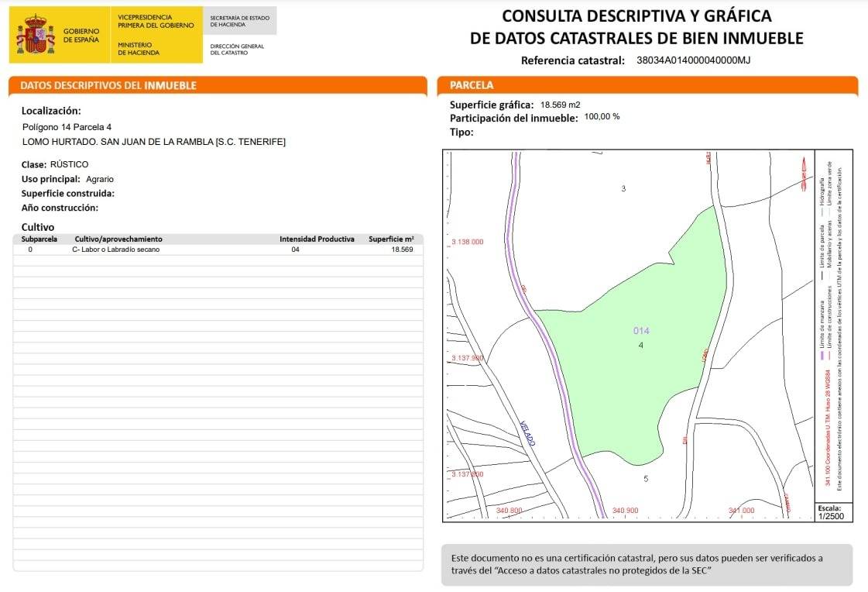The width and height of the screenshot is (868, 592).
Task: Click the 3.138.000 coordinate label on map
Action: [467, 242]
